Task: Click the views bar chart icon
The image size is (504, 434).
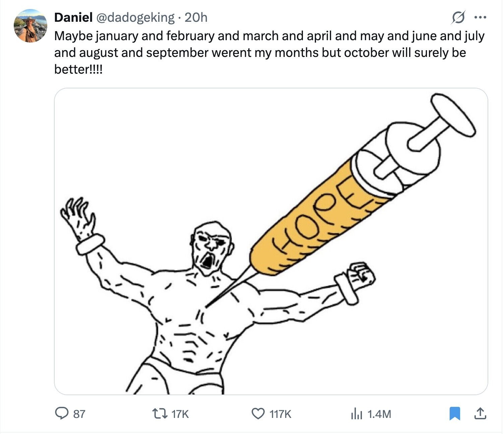Action: tap(357, 414)
